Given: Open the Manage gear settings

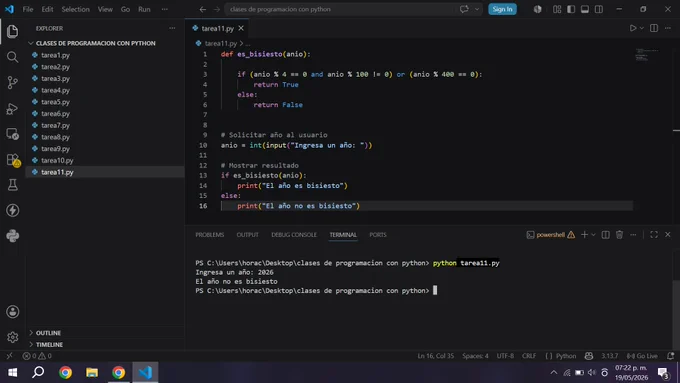Looking at the screenshot, I should 13,337.
